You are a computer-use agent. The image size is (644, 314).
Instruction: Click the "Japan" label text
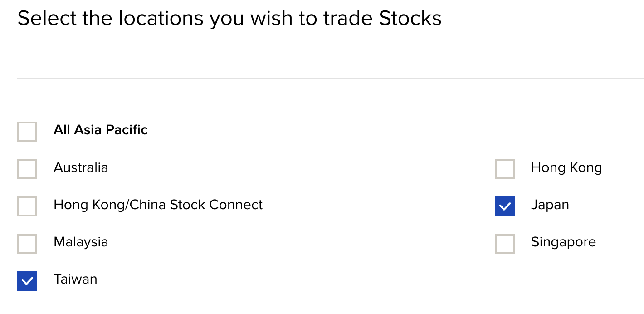(x=550, y=205)
